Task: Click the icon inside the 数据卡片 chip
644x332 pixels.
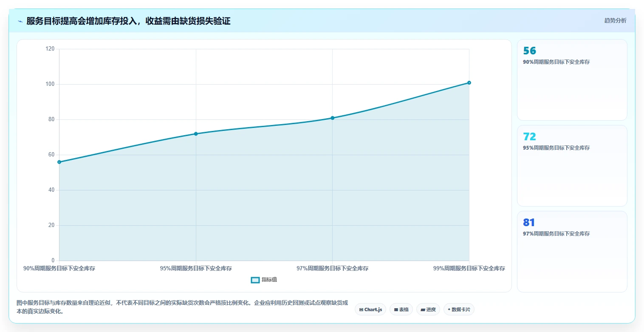Action: [x=449, y=309]
